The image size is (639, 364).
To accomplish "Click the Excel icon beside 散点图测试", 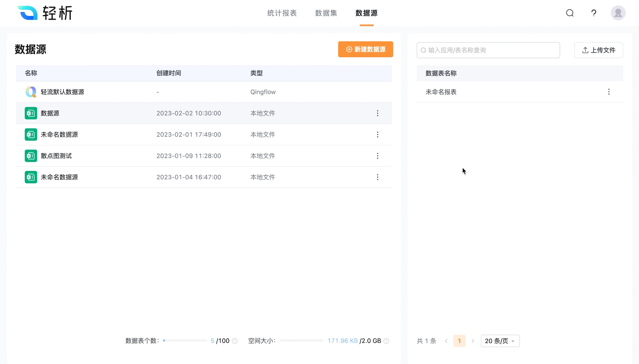I will tap(31, 156).
